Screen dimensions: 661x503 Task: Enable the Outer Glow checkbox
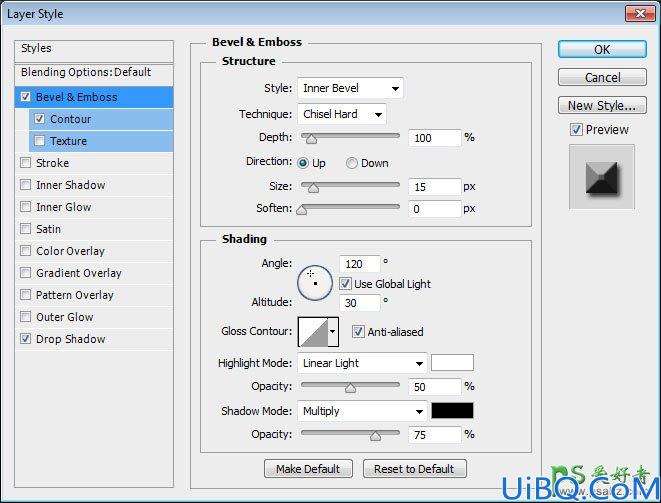click(25, 316)
